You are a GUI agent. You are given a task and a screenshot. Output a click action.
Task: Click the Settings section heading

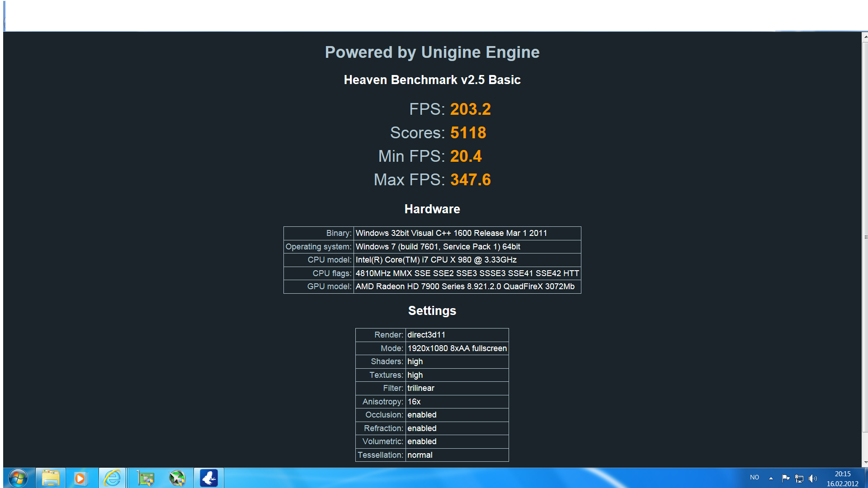pos(432,311)
